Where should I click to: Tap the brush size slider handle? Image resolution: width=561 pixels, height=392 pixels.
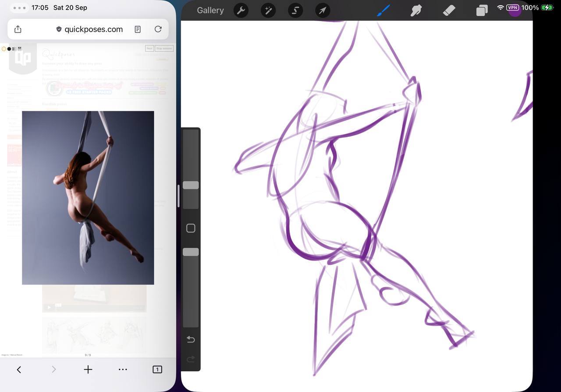[191, 185]
